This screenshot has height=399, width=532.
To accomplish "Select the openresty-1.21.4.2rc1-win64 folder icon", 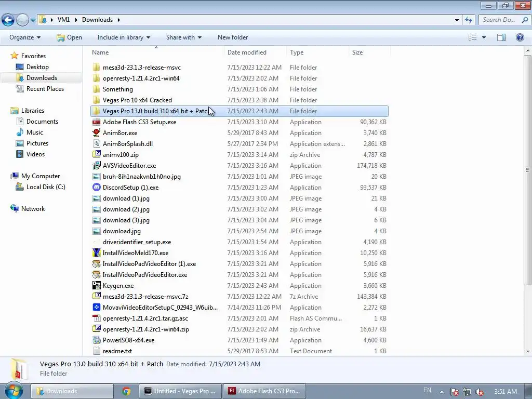I will coord(96,78).
